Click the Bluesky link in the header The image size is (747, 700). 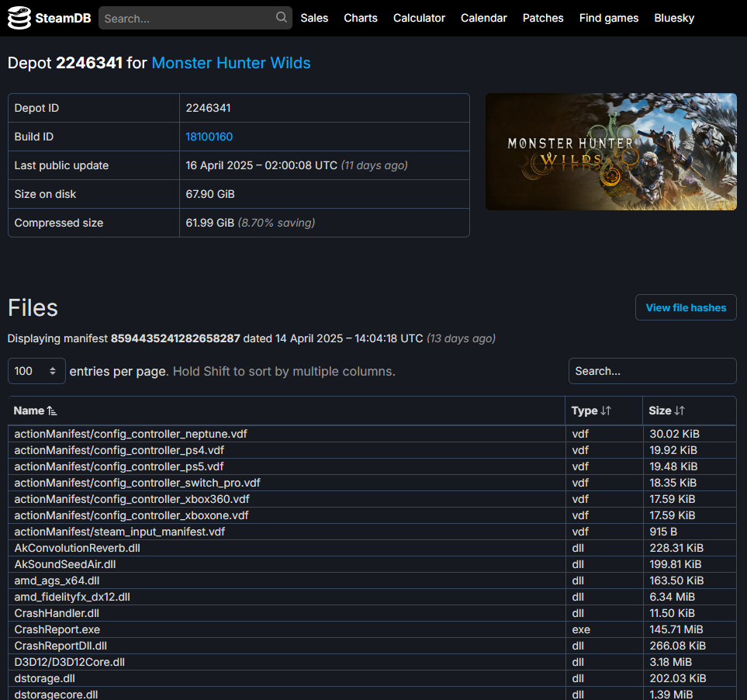[673, 18]
